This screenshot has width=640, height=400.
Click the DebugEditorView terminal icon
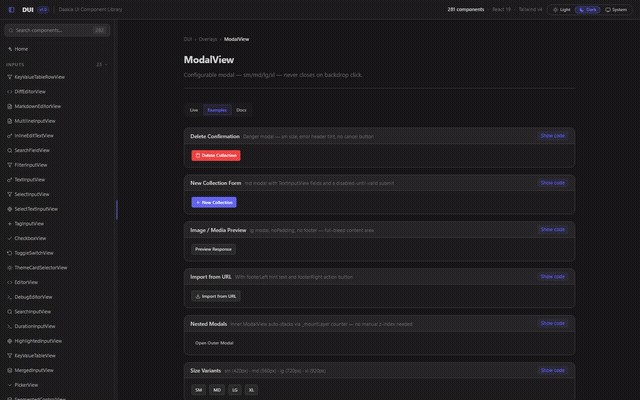click(x=10, y=297)
